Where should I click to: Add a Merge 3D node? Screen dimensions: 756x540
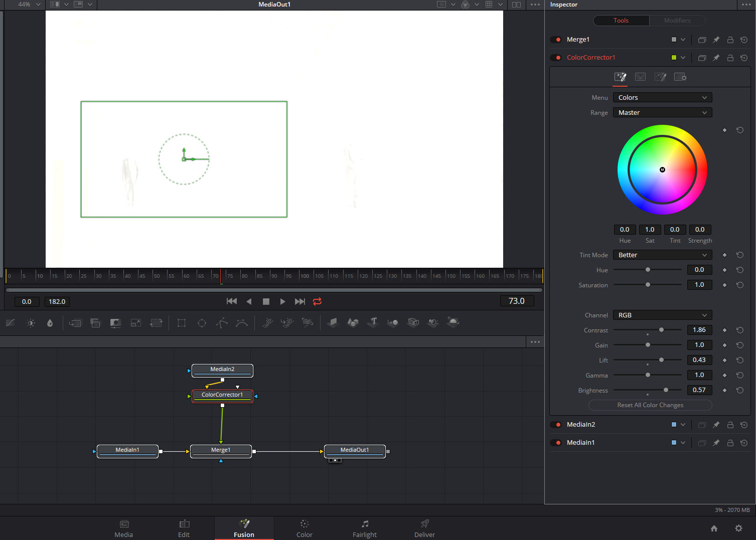[393, 323]
